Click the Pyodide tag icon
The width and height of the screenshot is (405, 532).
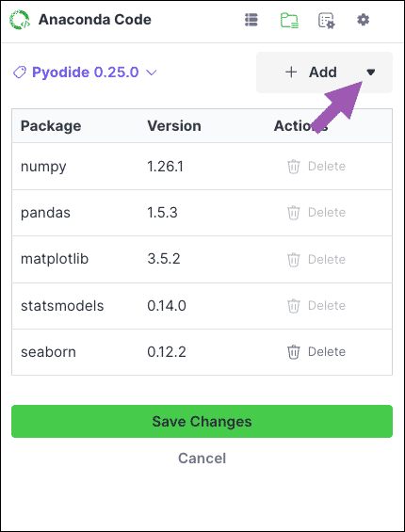(20, 73)
